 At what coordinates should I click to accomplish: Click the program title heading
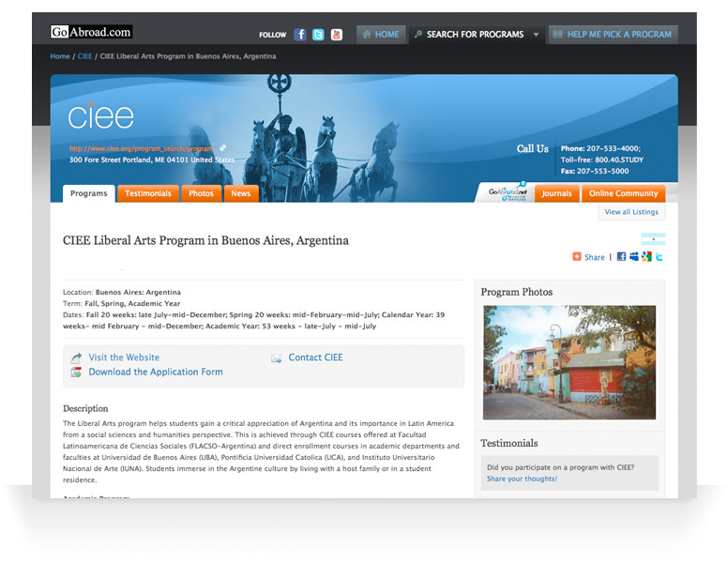coord(205,240)
